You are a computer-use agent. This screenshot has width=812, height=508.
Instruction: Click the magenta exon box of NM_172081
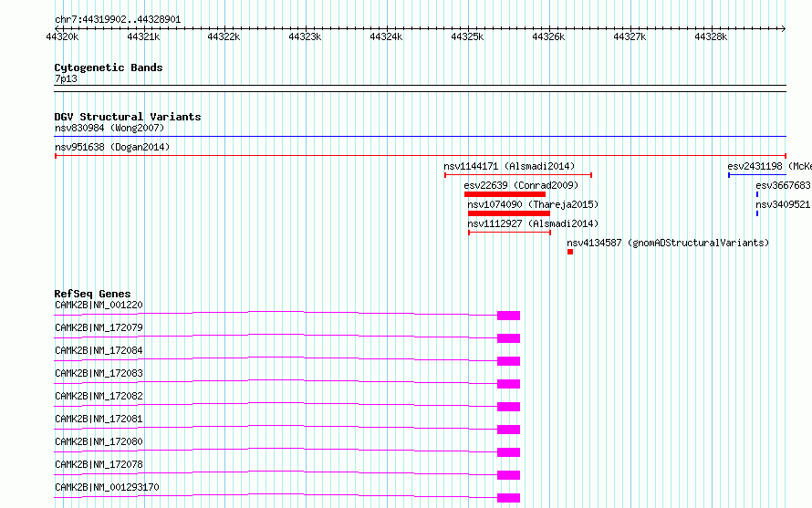click(508, 430)
